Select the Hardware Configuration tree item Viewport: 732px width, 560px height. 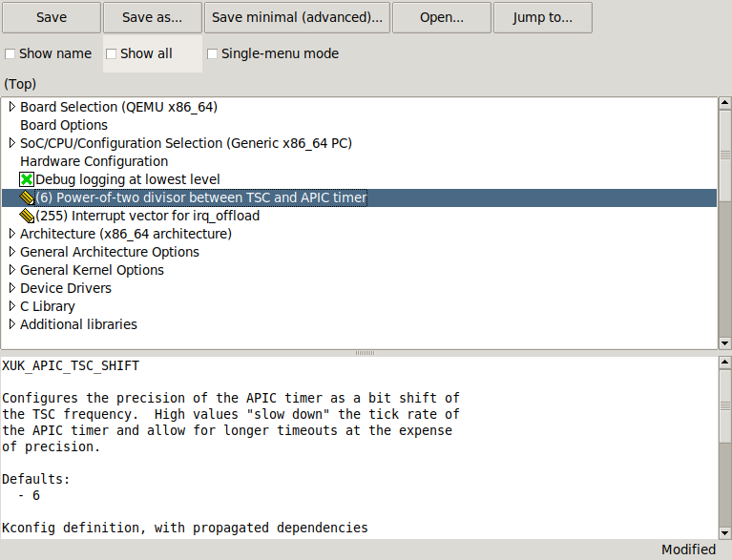(94, 161)
